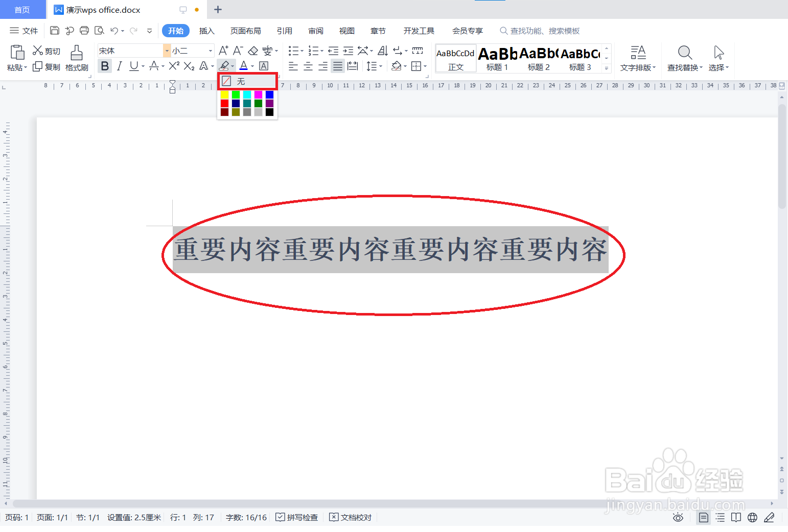Open the 审阅 ribbon tab
Viewport: 788px width, 532px height.
[315, 31]
